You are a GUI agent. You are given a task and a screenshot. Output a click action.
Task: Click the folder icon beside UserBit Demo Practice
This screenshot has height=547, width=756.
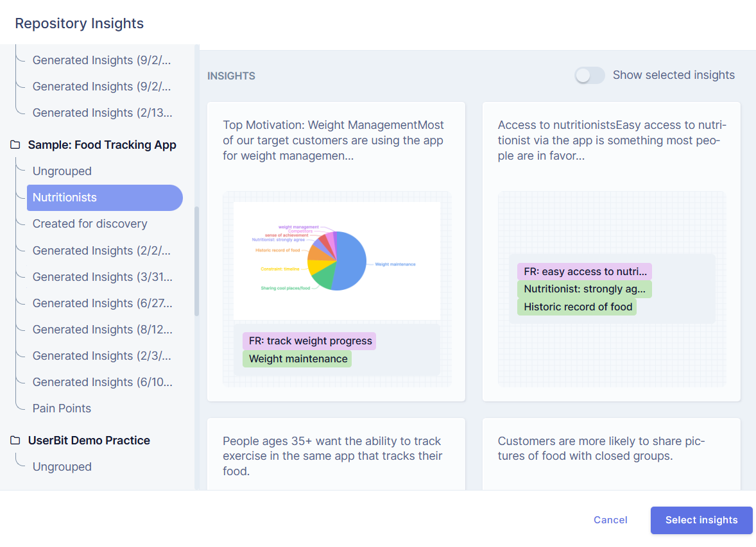(15, 441)
